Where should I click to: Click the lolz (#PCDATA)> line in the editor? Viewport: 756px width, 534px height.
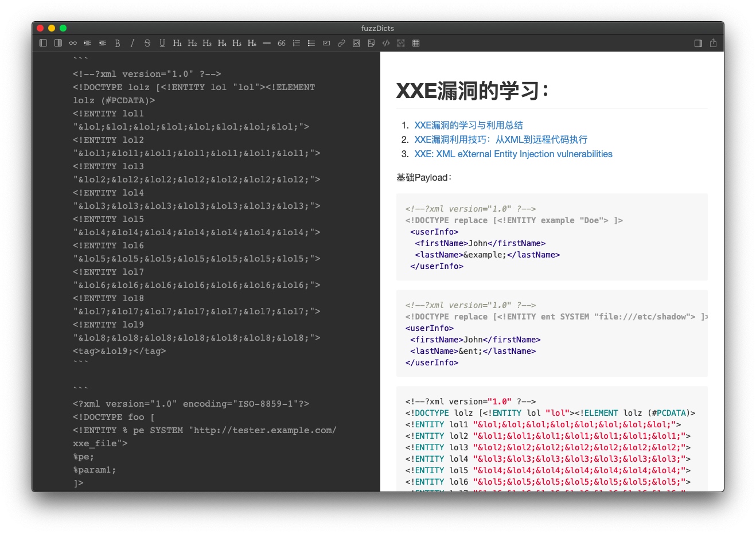pyautogui.click(x=114, y=100)
